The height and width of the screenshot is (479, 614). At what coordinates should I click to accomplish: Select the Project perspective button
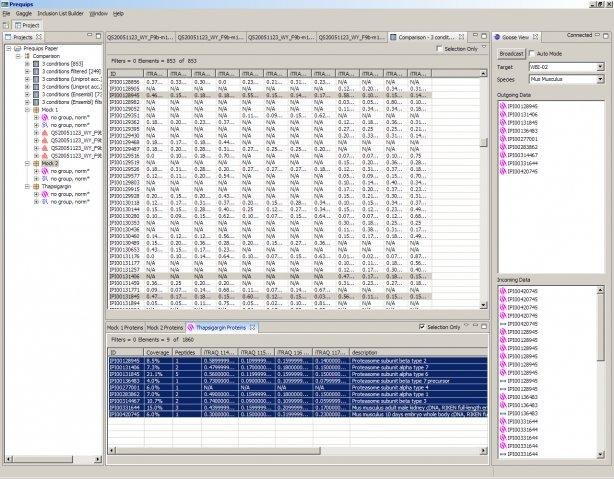[x=27, y=25]
